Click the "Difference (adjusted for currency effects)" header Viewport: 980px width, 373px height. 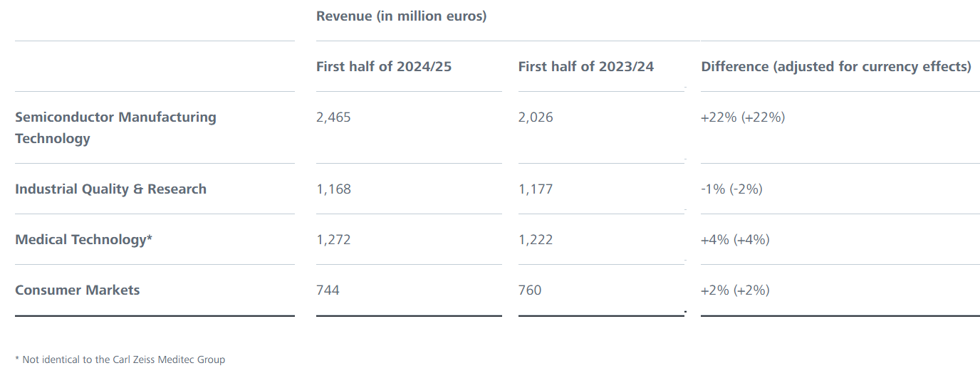[x=836, y=67]
